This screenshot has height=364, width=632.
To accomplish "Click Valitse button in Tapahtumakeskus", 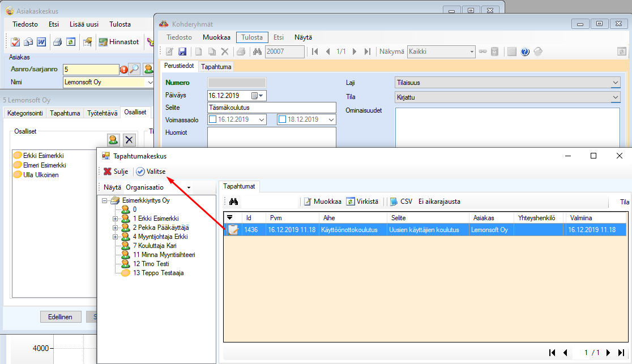I will (151, 172).
